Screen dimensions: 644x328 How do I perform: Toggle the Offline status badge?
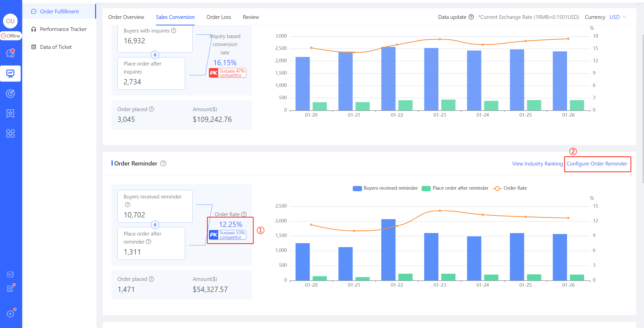coord(11,36)
